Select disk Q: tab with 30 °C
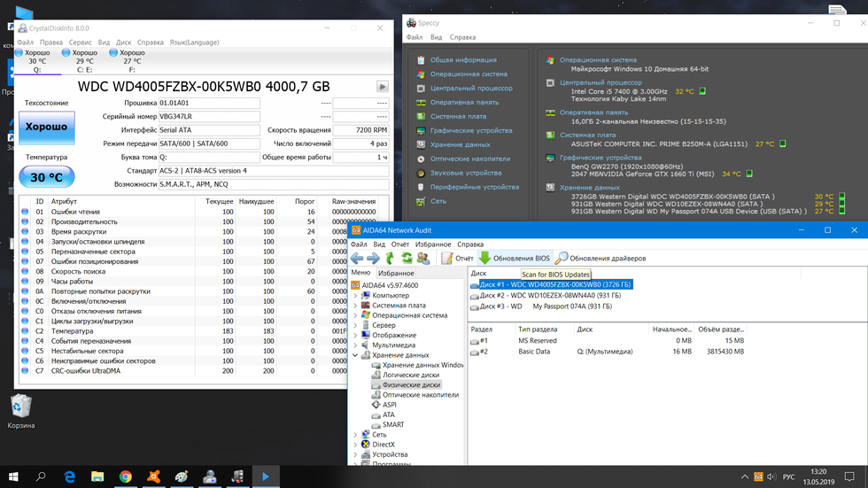This screenshot has width=868, height=488. tap(37, 61)
